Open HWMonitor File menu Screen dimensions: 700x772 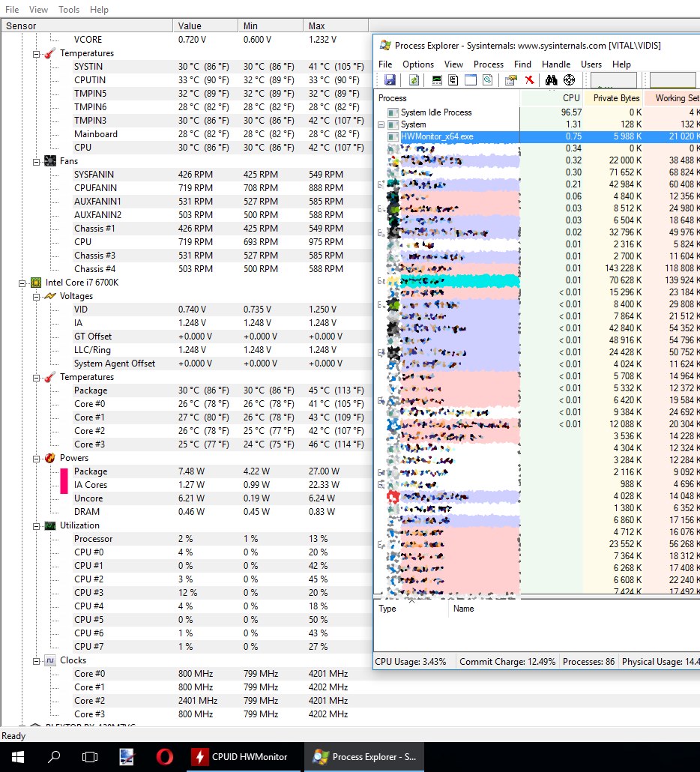click(x=12, y=9)
